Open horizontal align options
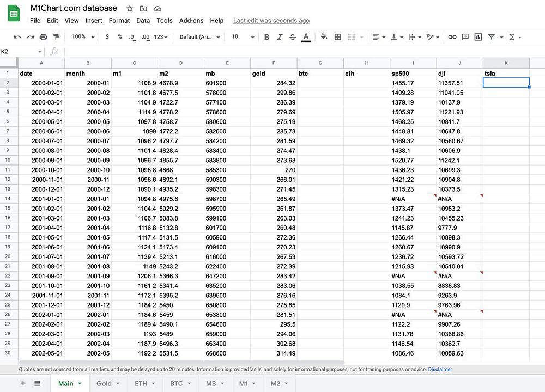The height and width of the screenshot is (392, 545). pos(378,37)
